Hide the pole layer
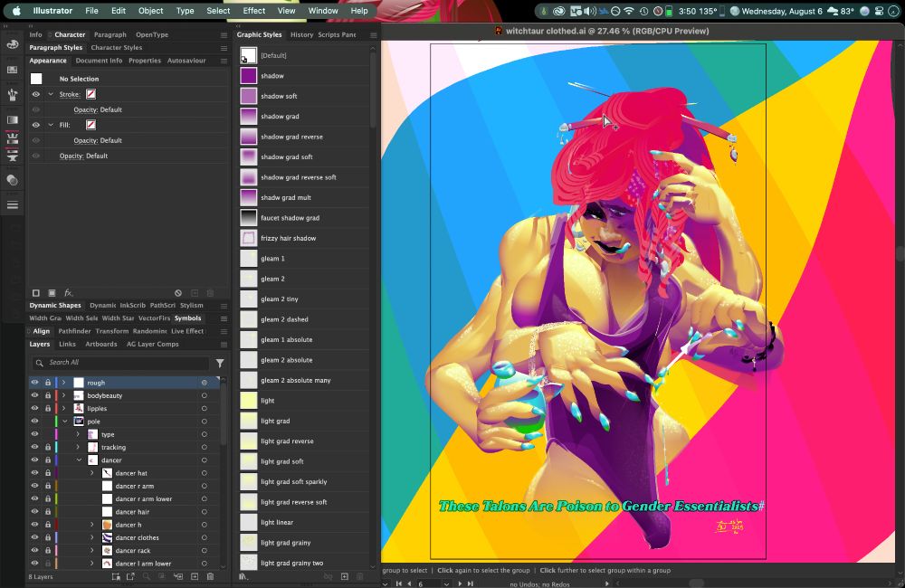Viewport: 905px width, 588px height. pyautogui.click(x=34, y=422)
